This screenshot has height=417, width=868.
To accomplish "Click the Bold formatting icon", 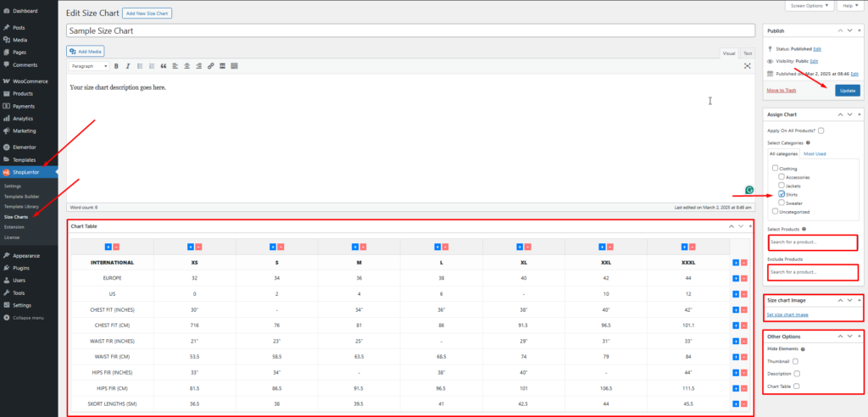I will tap(116, 66).
